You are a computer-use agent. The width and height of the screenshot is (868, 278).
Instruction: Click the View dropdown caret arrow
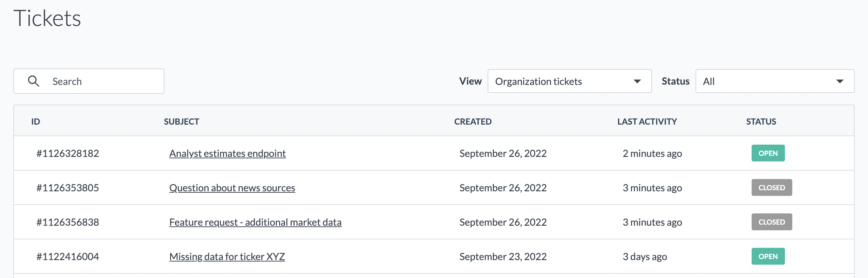[637, 81]
